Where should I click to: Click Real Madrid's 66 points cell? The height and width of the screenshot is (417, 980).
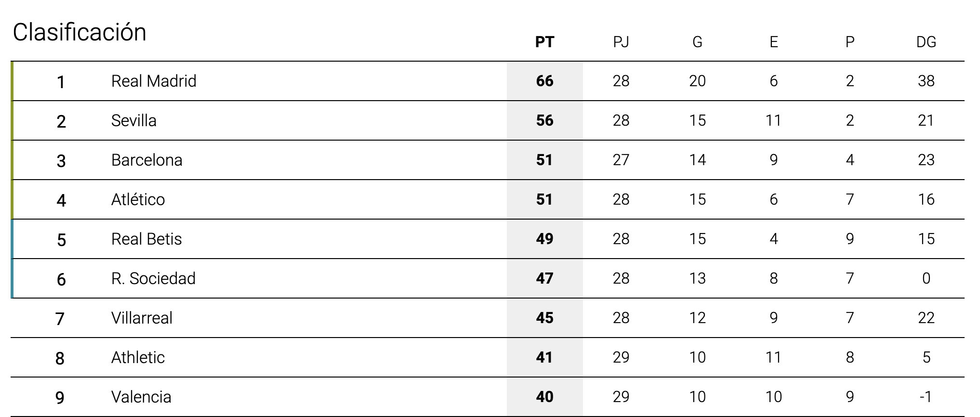click(x=544, y=81)
